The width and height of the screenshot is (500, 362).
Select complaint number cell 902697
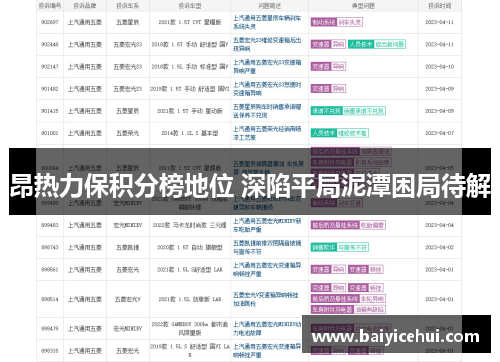50,22
